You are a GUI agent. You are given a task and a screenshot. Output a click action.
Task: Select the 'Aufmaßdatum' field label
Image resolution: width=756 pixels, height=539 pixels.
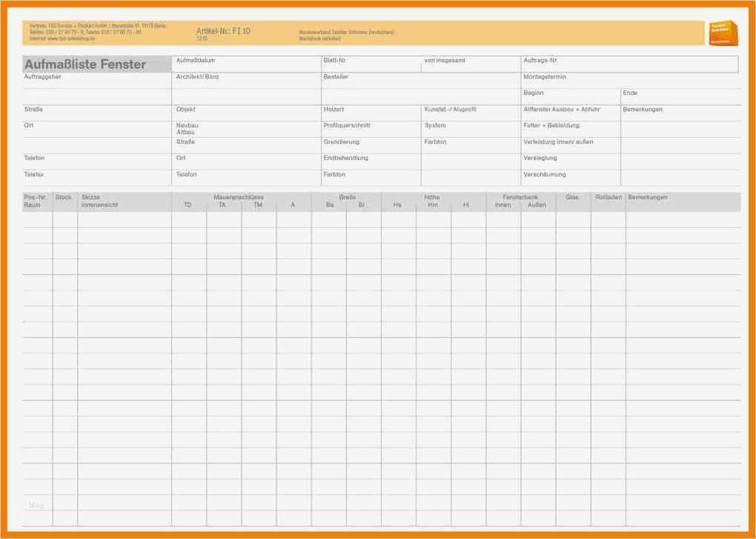pos(195,60)
